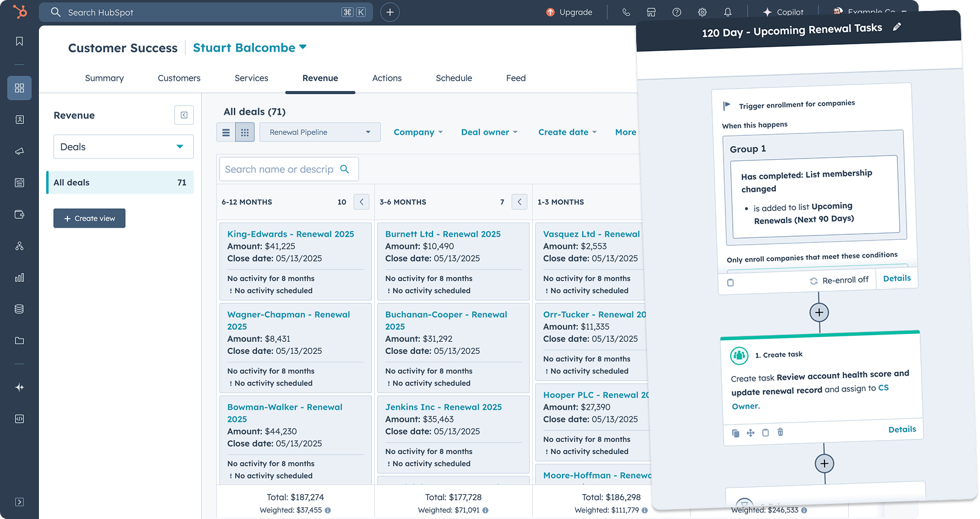Image resolution: width=980 pixels, height=519 pixels.
Task: Click the HubSpot sprocket logo
Action: pyautogui.click(x=19, y=12)
